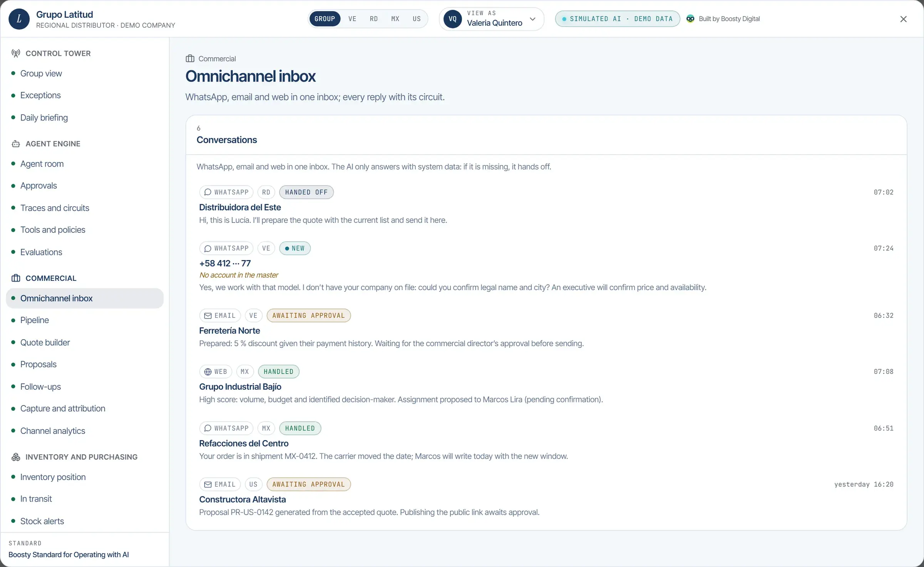This screenshot has width=924, height=567.
Task: Open Pipeline page
Action: [x=85, y=320]
